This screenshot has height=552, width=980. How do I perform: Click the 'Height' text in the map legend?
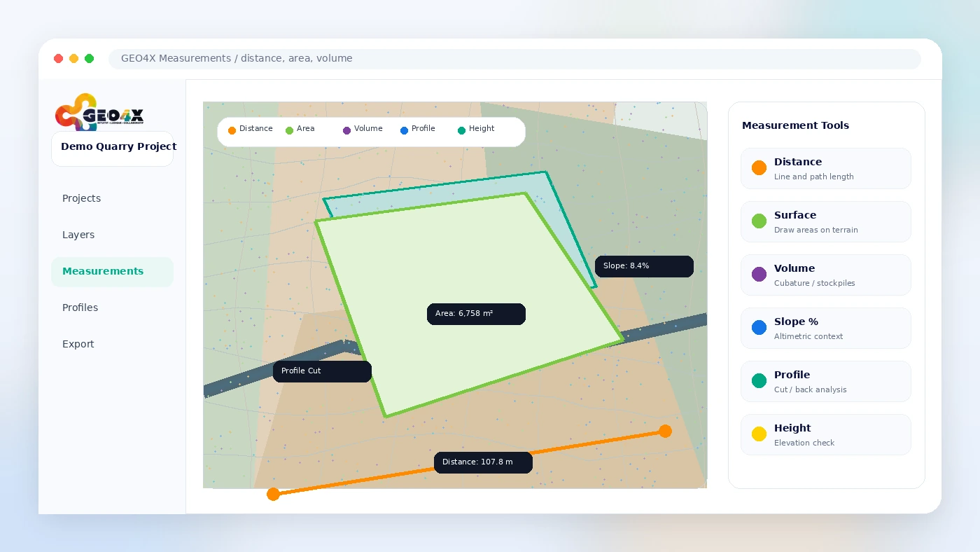[x=482, y=129]
